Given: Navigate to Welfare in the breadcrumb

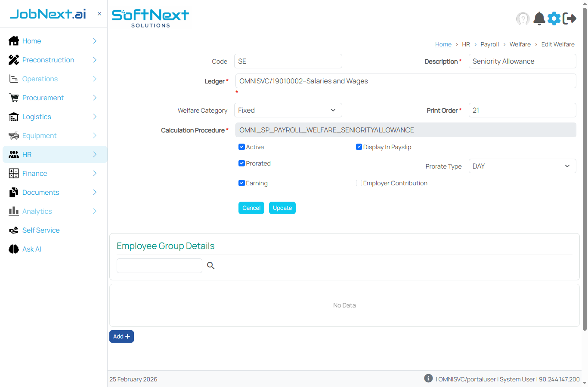Looking at the screenshot, I should point(520,44).
